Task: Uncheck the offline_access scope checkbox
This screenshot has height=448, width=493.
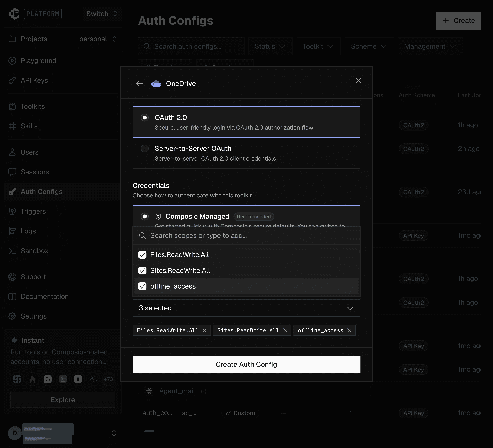Action: (142, 286)
